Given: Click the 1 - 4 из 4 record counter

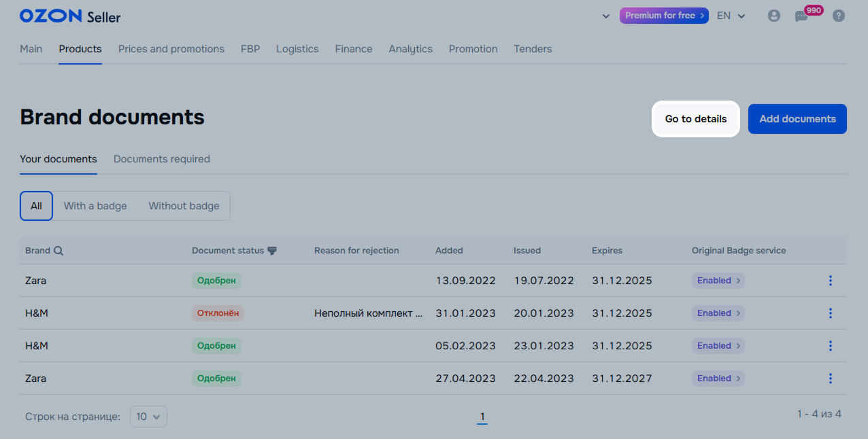Looking at the screenshot, I should pos(820,414).
